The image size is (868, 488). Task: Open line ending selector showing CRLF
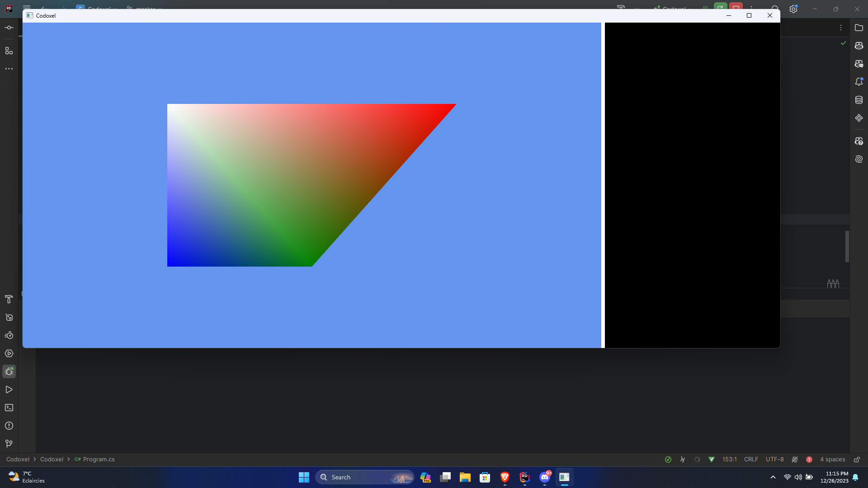pos(750,459)
